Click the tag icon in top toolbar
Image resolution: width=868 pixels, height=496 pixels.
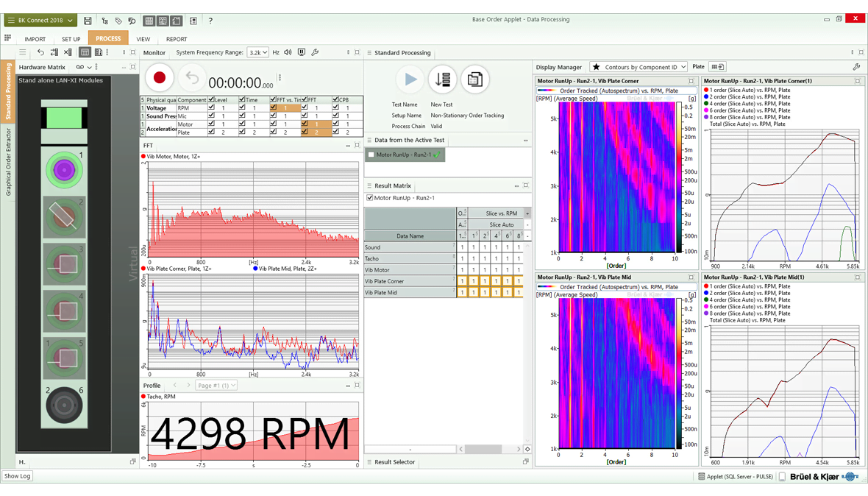pos(118,21)
